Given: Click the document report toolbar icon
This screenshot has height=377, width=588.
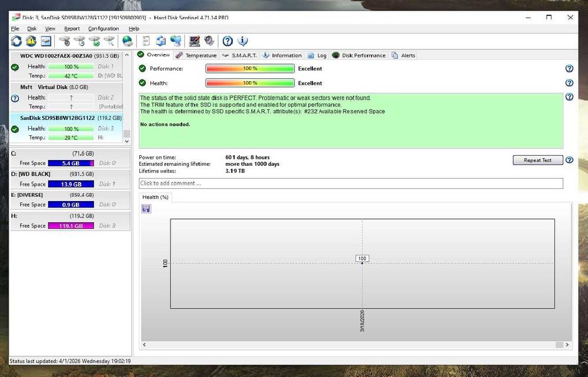Looking at the screenshot, I should click(146, 41).
